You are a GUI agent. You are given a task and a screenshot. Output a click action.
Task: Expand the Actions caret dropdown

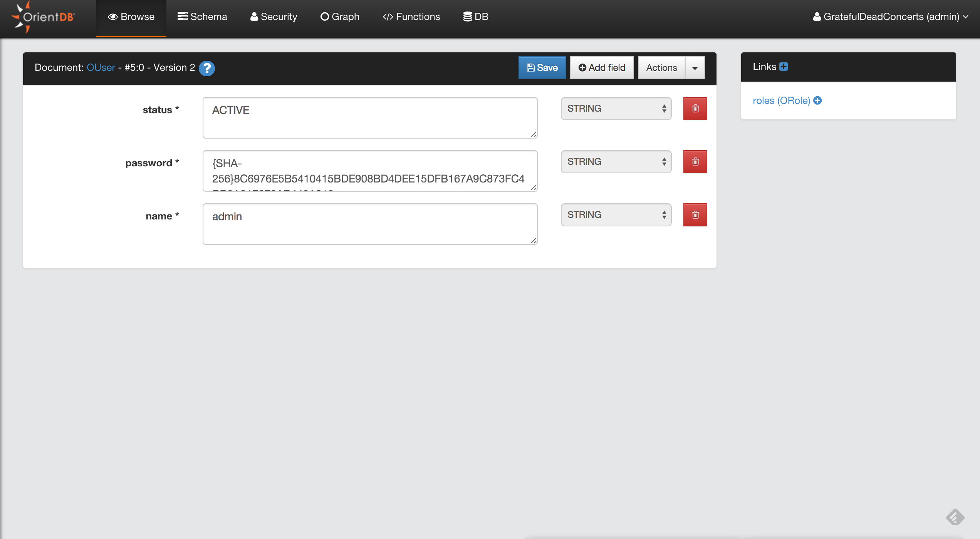[x=695, y=68]
